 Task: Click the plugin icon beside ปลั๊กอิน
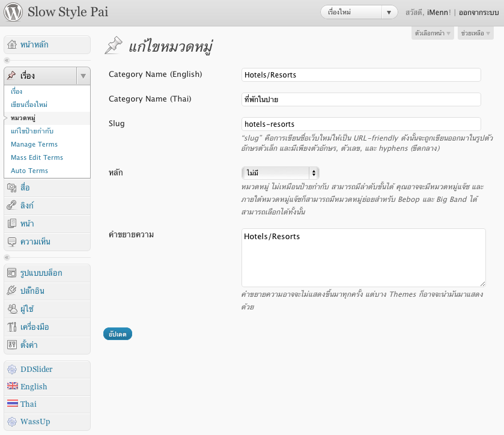click(12, 291)
